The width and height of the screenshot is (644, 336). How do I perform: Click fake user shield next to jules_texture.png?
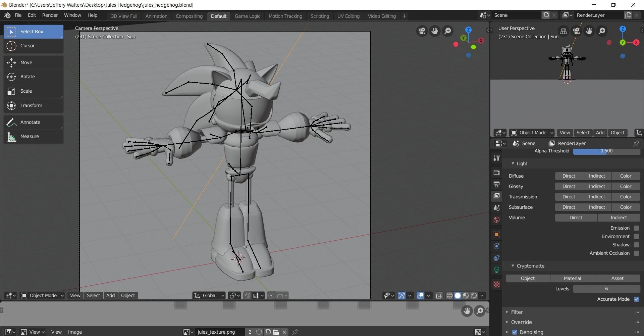pos(259,332)
